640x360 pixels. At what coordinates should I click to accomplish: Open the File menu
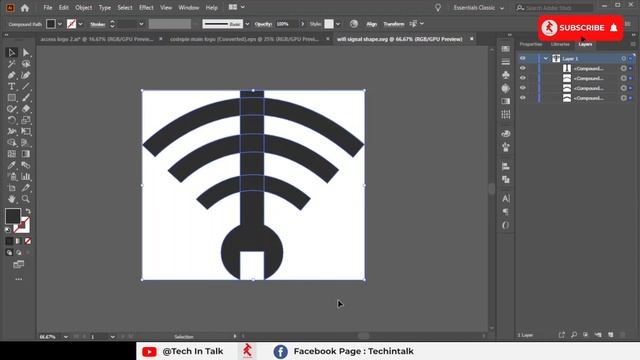click(48, 8)
